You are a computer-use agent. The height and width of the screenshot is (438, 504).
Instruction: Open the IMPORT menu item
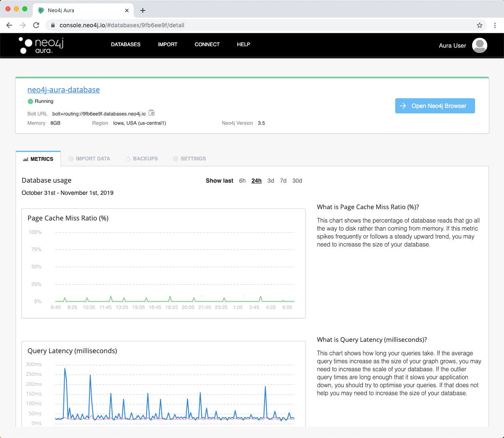[168, 45]
